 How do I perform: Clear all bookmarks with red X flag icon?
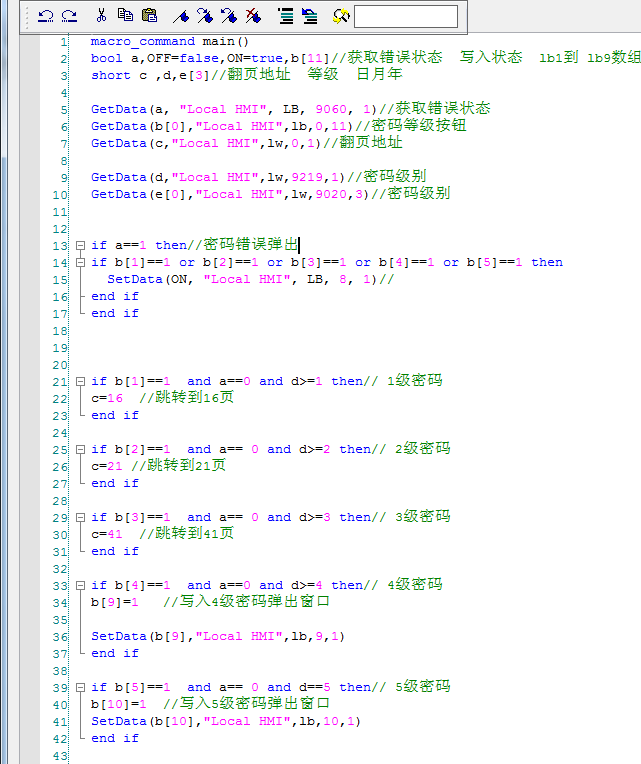[253, 16]
